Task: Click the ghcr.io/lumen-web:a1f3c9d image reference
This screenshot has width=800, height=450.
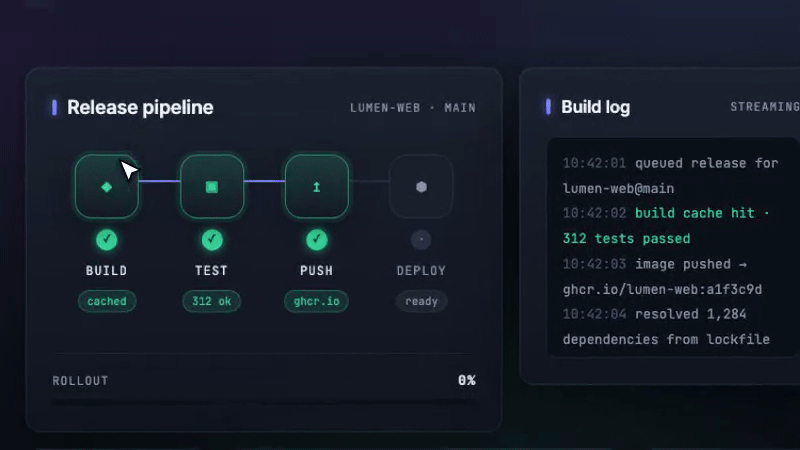Action: click(x=662, y=289)
